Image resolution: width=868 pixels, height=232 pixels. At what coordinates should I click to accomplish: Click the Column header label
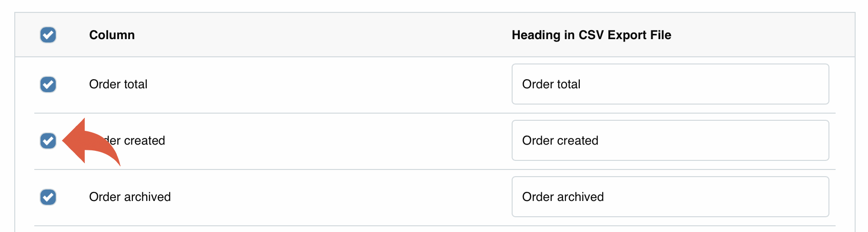tap(112, 35)
